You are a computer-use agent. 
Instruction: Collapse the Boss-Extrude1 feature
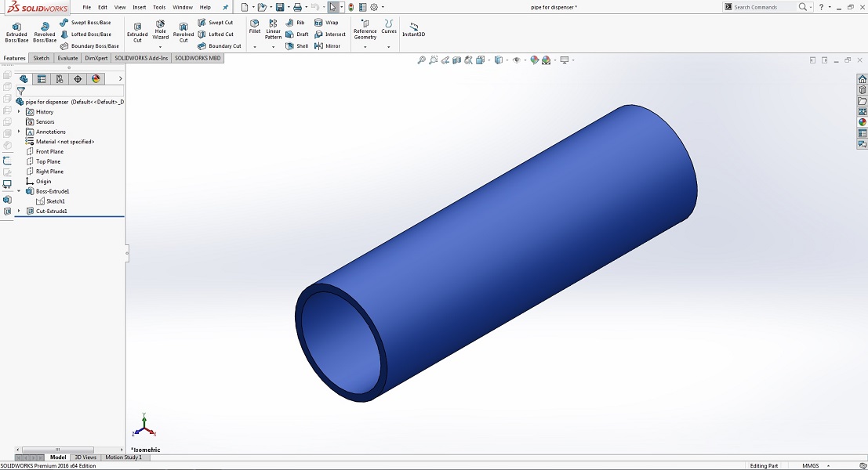(19, 191)
